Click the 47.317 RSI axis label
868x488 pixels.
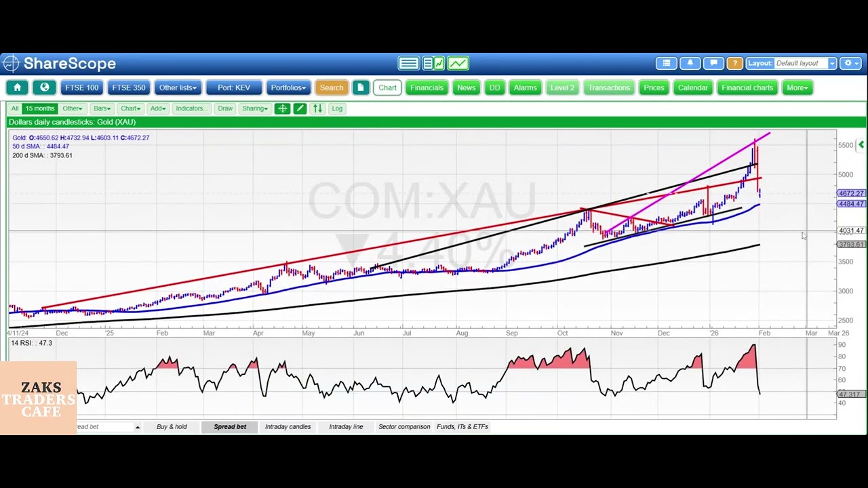tap(850, 394)
